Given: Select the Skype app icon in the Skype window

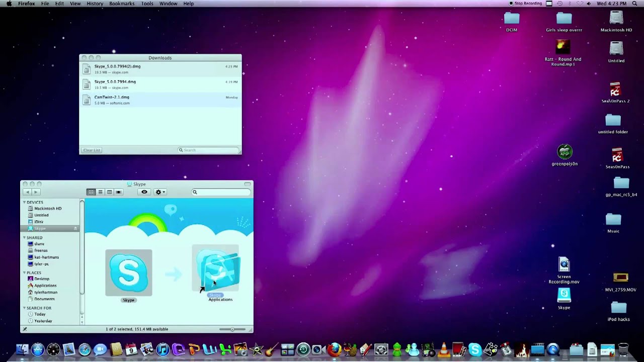Looking at the screenshot, I should 129,273.
